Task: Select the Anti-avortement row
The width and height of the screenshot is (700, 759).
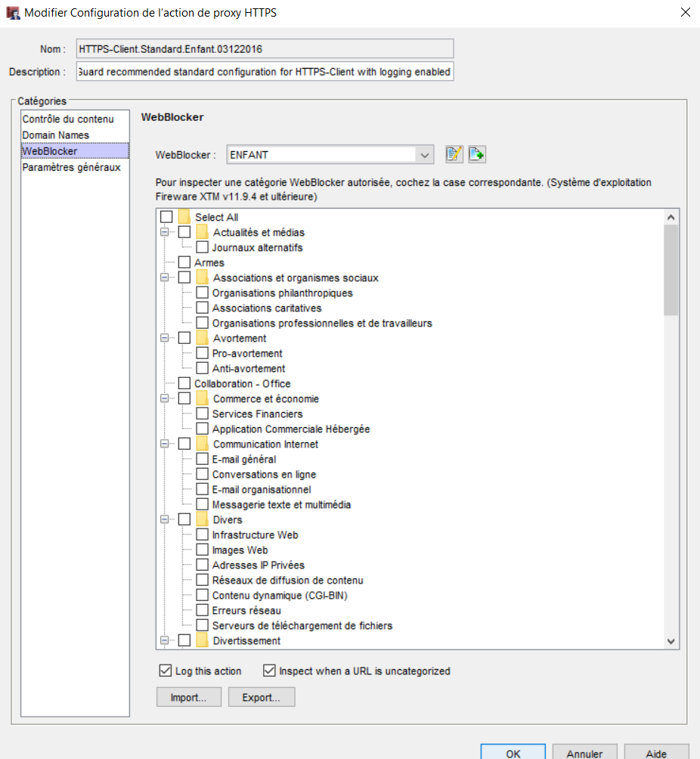Action: pyautogui.click(x=249, y=368)
